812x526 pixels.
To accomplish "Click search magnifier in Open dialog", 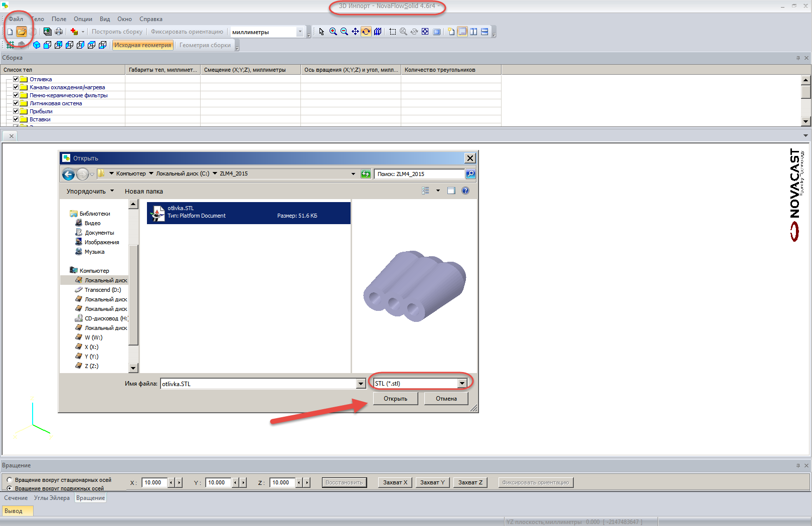I will [x=470, y=174].
